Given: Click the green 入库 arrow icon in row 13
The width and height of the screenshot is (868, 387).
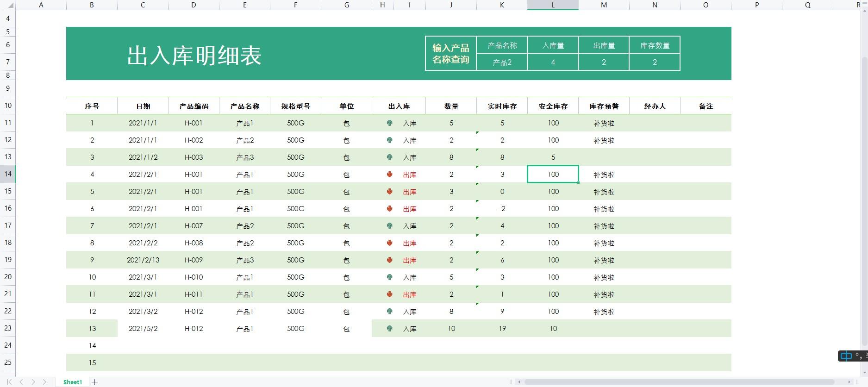Looking at the screenshot, I should pos(390,157).
